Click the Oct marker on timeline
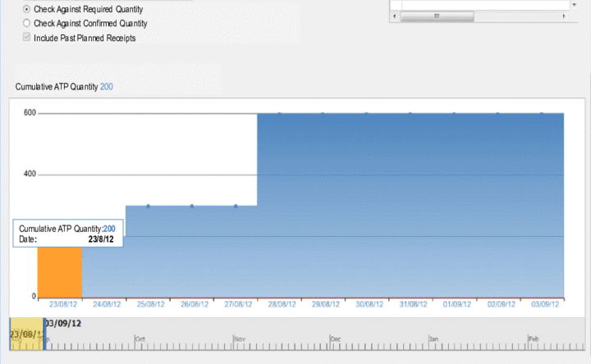Viewport: 591px width, 364px height. 140,338
